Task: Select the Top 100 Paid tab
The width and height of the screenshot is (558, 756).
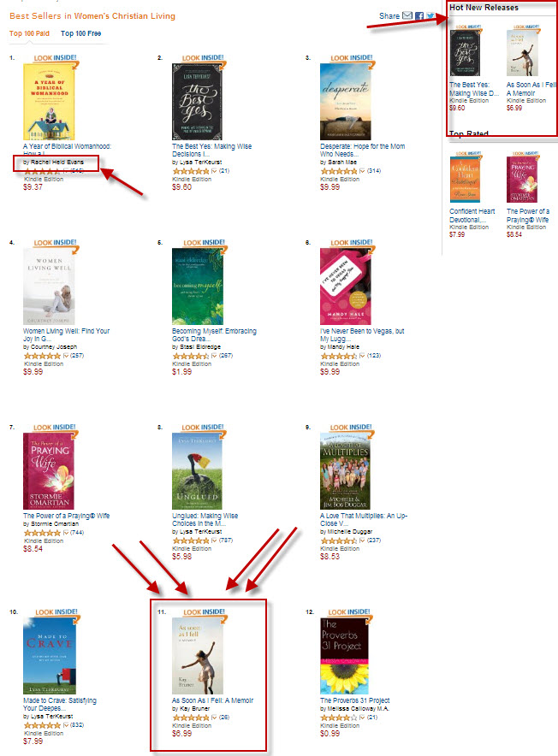Action: [x=29, y=33]
